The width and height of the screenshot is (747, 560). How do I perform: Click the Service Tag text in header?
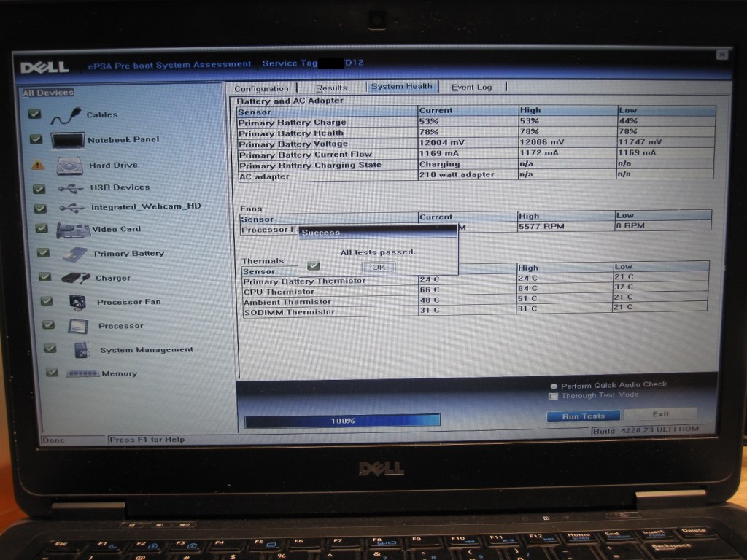[290, 63]
